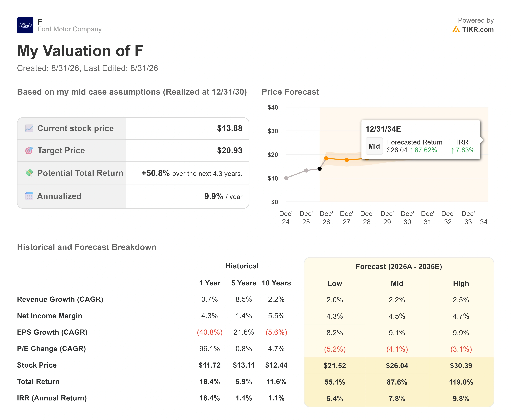Viewport: 511px width, 420px height.
Task: Click the $20.93 target price value
Action: (x=230, y=150)
